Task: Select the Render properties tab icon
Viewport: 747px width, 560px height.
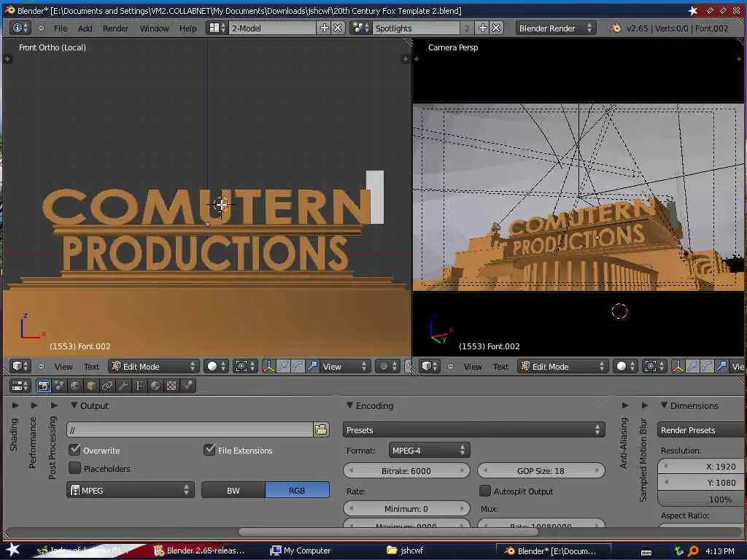Action: [43, 386]
